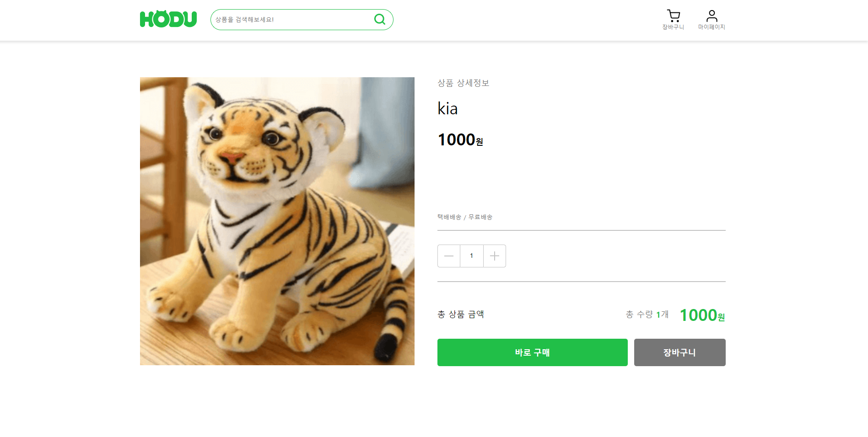Click inside the product search input box
868x437 pixels.
293,19
